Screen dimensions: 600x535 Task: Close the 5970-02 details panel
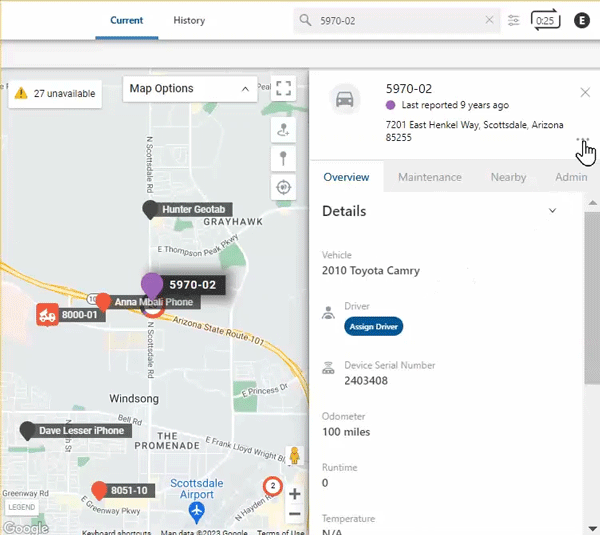pos(585,92)
